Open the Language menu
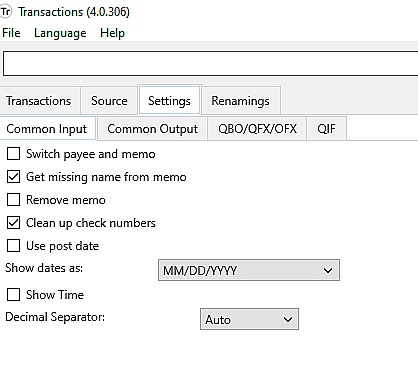The image size is (418, 376). click(60, 33)
